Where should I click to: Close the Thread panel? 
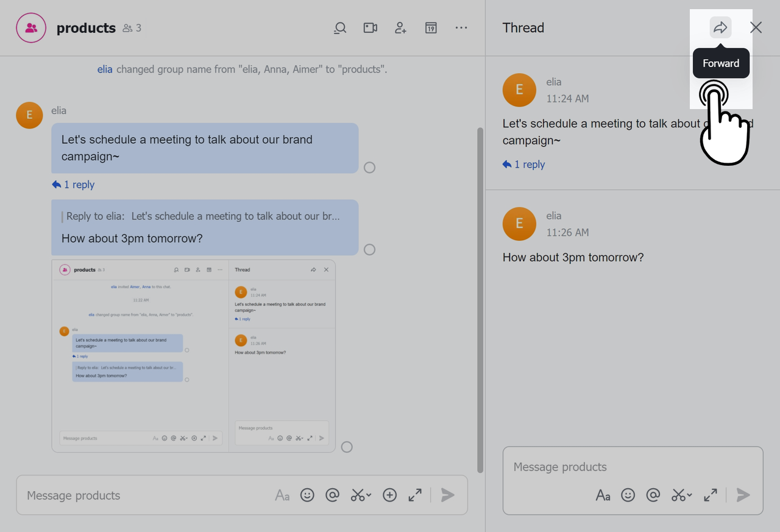(x=756, y=27)
